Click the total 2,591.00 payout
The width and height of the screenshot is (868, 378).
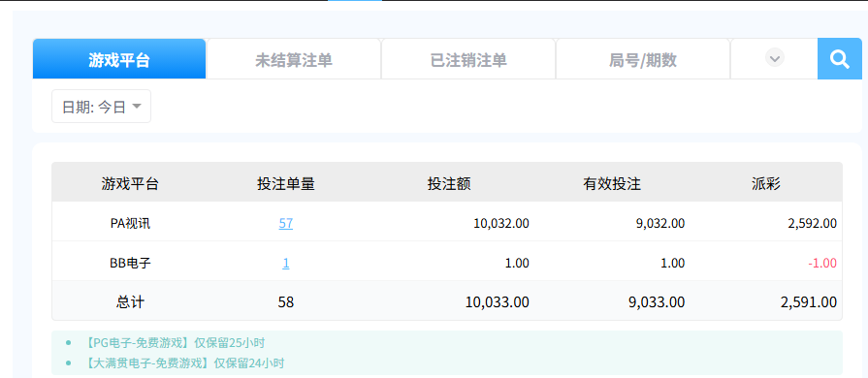[809, 302]
